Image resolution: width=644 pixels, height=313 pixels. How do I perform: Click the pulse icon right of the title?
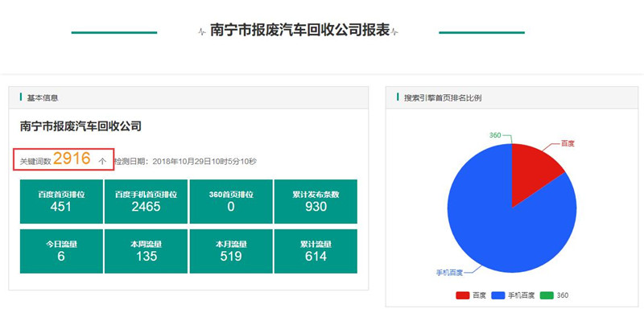pos(394,31)
